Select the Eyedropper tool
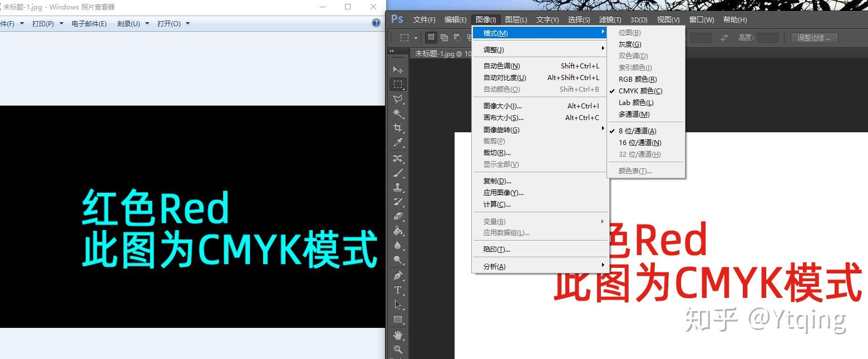This screenshot has width=868, height=359. tap(398, 143)
